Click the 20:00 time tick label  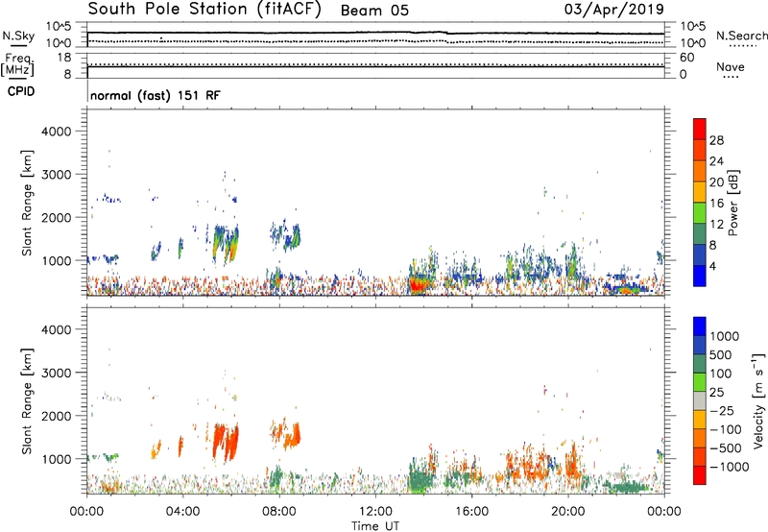click(568, 511)
